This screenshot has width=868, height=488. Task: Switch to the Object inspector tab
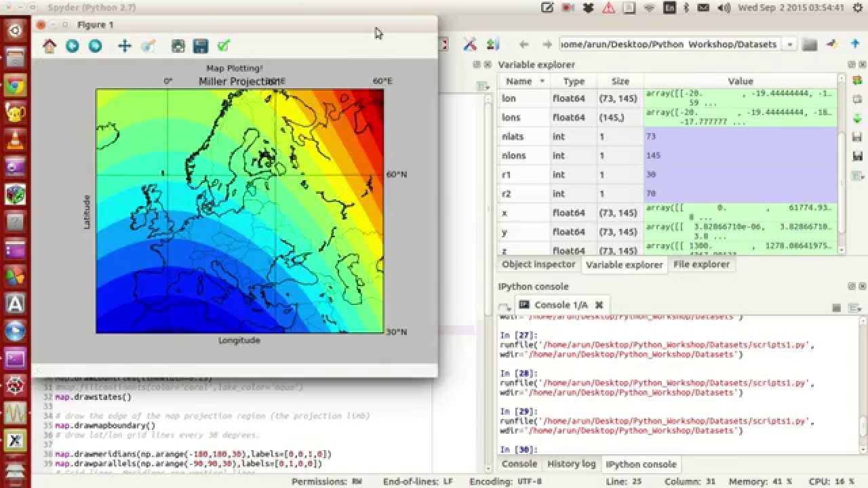click(x=538, y=264)
